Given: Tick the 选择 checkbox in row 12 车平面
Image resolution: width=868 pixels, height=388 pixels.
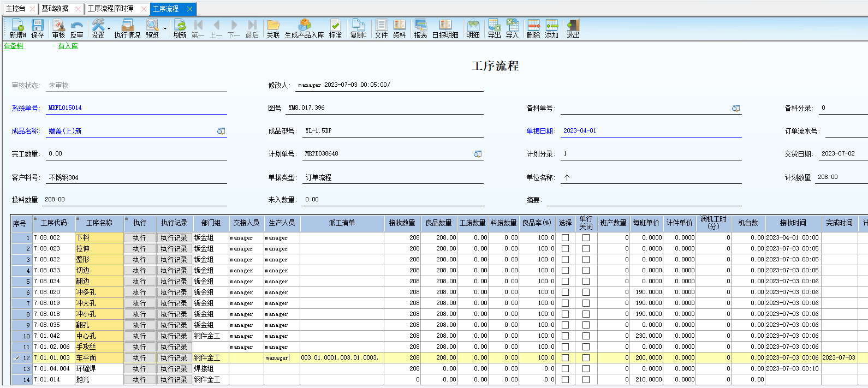Looking at the screenshot, I should [x=565, y=358].
